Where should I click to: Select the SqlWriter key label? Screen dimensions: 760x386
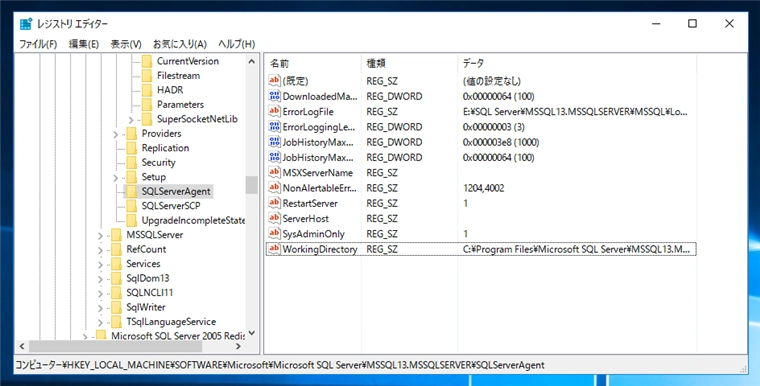(146, 307)
